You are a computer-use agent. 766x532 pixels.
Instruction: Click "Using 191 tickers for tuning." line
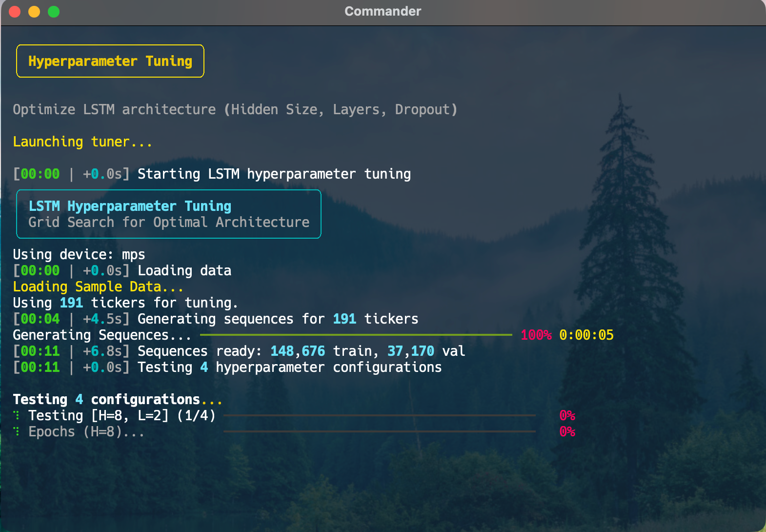[x=125, y=303]
